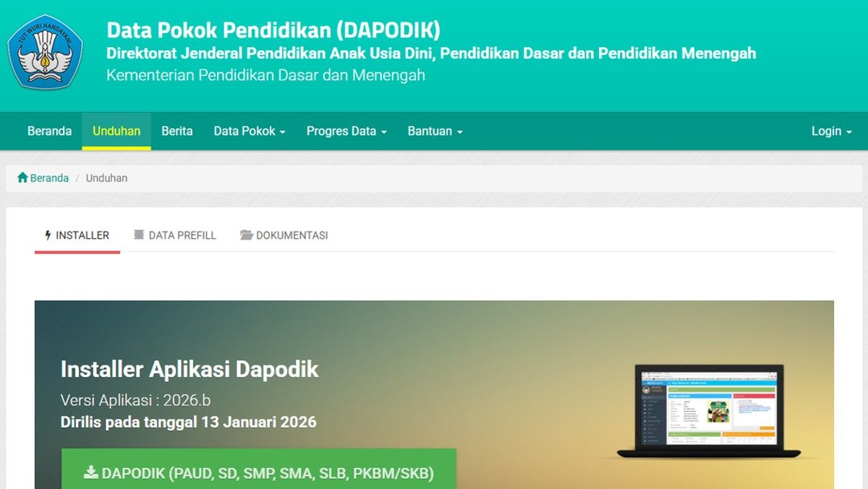Click the download icon on green DAPODIK button
The height and width of the screenshot is (489, 868).
(x=90, y=473)
